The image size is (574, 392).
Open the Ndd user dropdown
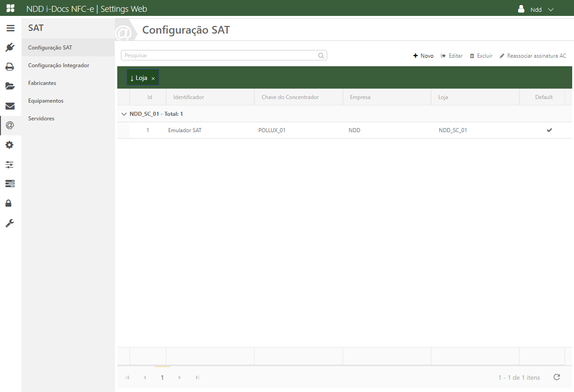click(x=536, y=10)
